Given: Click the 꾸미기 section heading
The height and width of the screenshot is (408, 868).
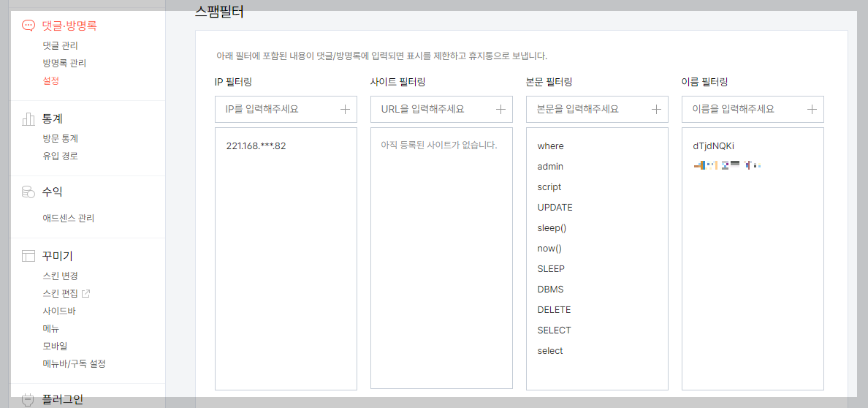Looking at the screenshot, I should pyautogui.click(x=58, y=256).
